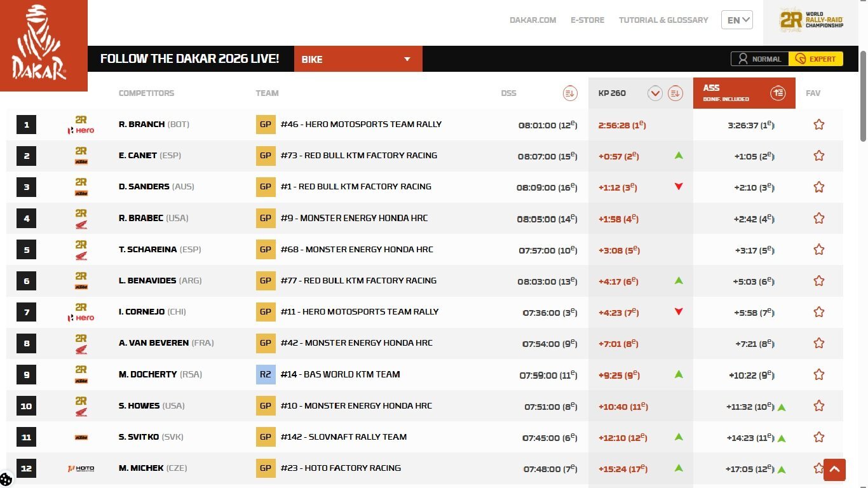This screenshot has height=488, width=868.
Task: Click Hoto logo in M. Michek row
Action: 81,468
